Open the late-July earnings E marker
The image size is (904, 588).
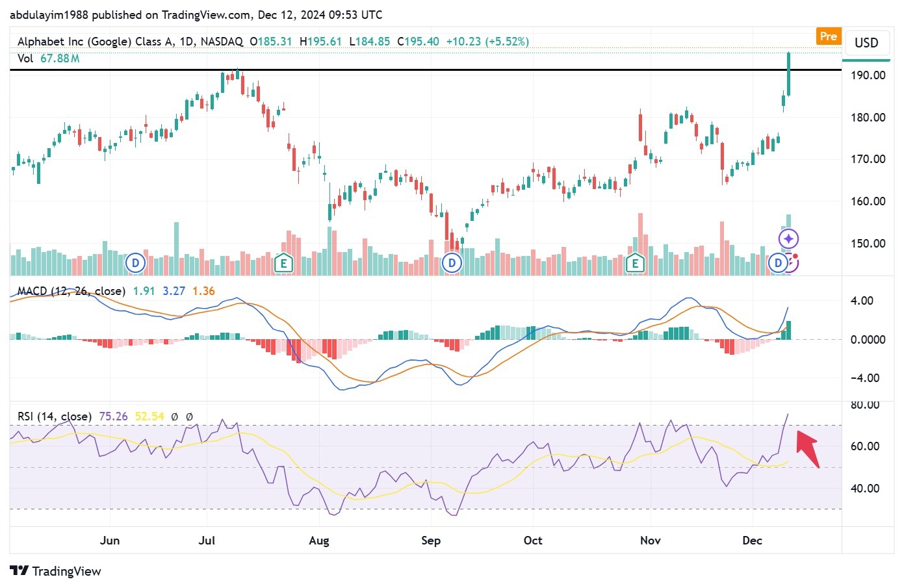coord(283,263)
